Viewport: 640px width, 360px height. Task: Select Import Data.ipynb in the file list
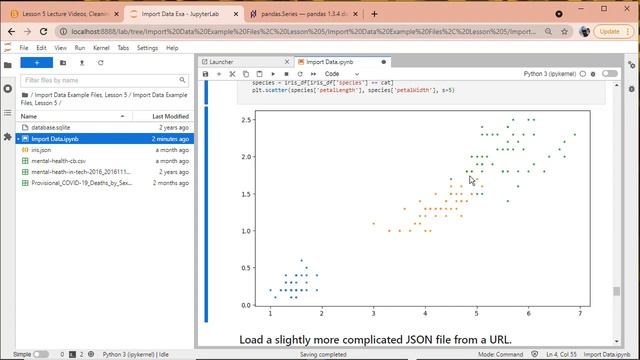(x=105, y=139)
